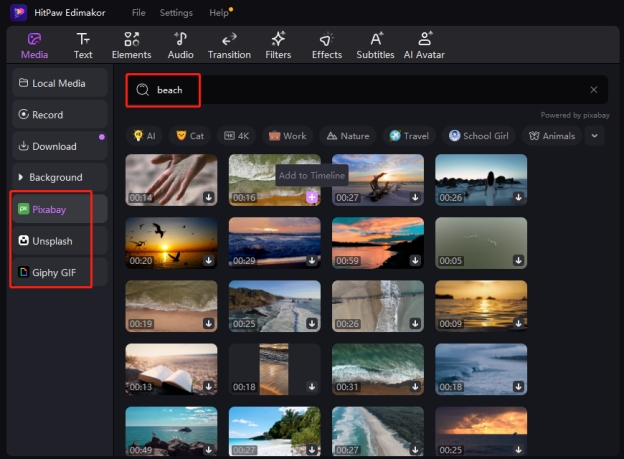The height and width of the screenshot is (459, 624).
Task: Download the 00:31 aerial waves clip
Action: click(415, 387)
